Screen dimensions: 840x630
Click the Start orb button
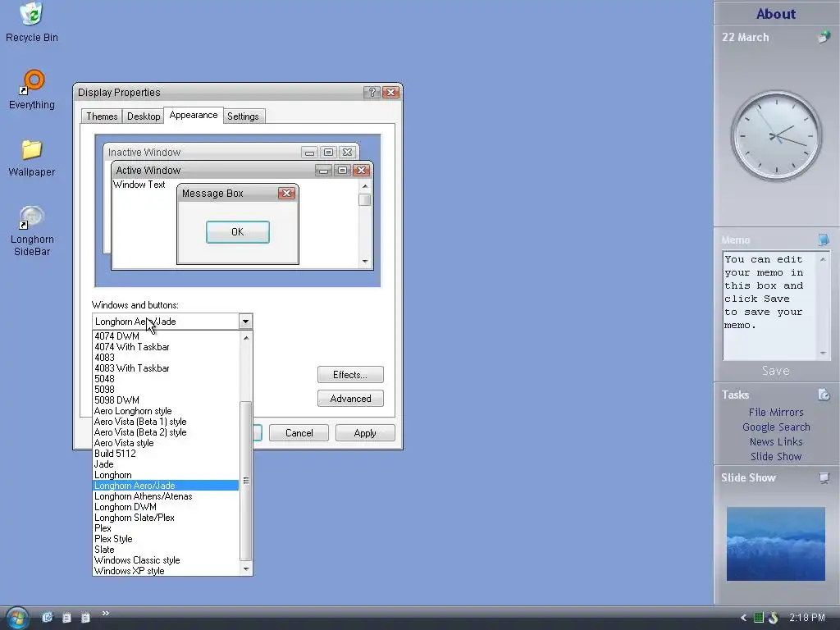pyautogui.click(x=16, y=618)
